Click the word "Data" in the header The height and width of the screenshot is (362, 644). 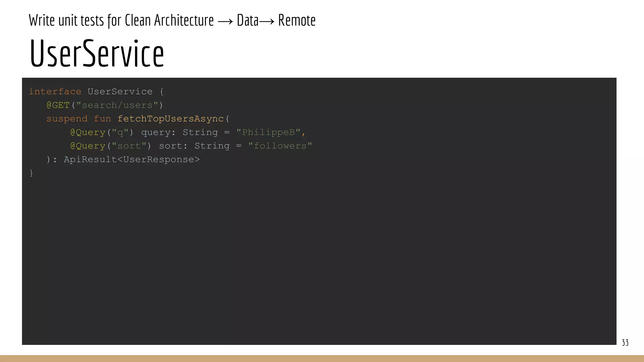(x=247, y=20)
